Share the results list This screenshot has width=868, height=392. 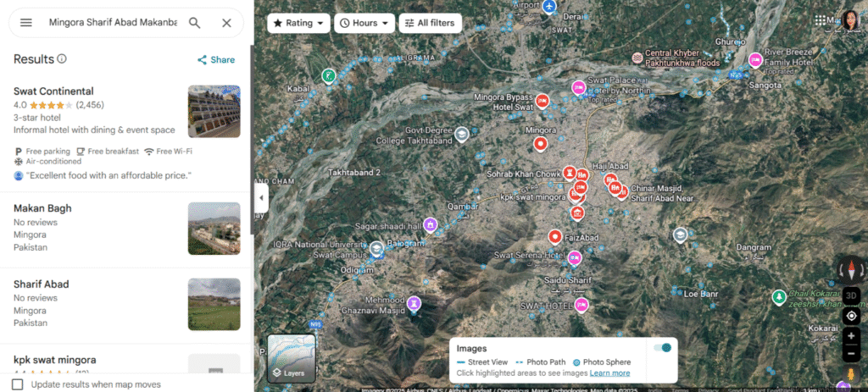[x=216, y=60]
